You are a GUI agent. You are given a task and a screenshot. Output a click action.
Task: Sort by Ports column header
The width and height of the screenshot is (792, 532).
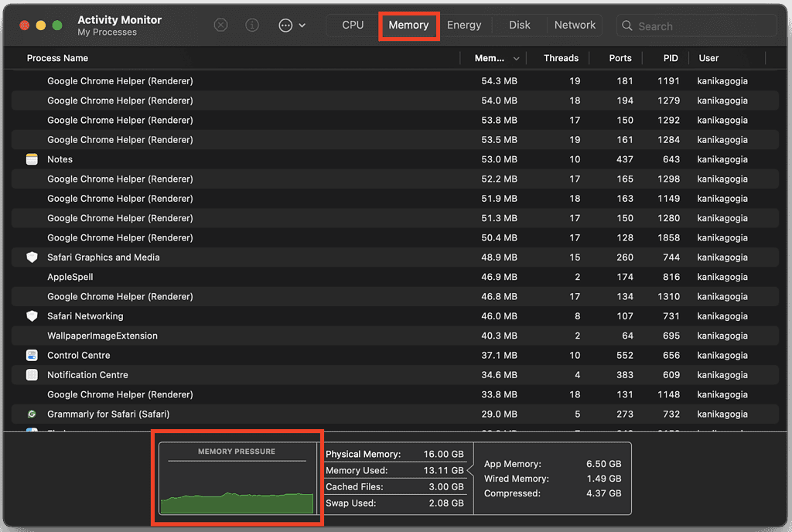click(620, 58)
